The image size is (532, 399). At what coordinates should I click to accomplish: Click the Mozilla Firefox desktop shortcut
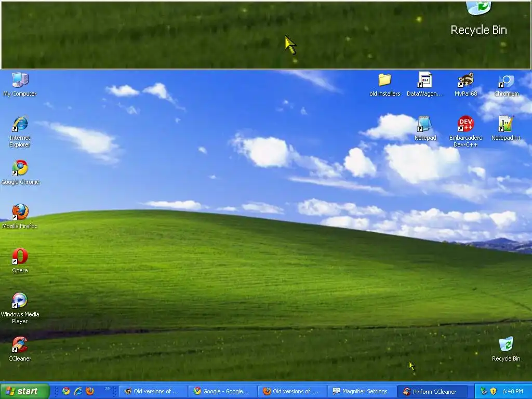(20, 217)
